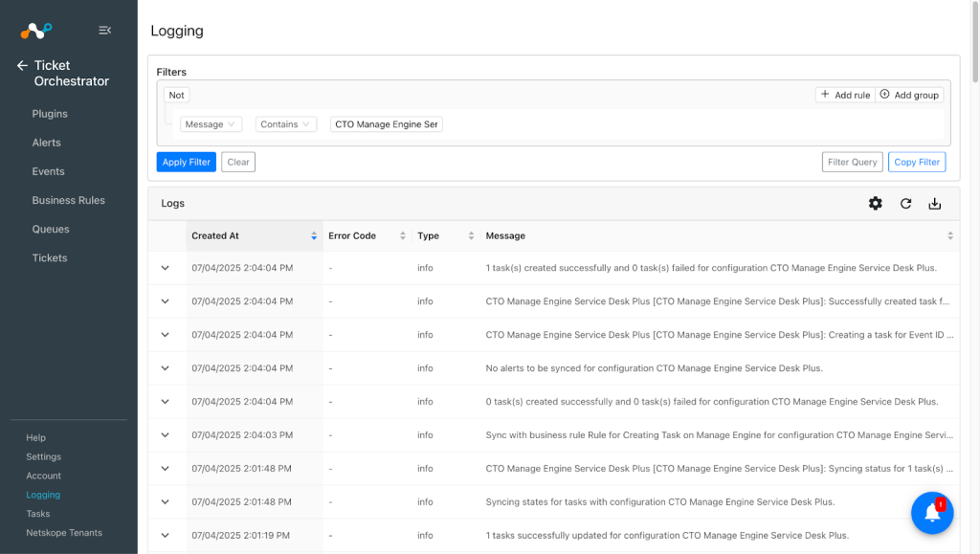Click the Netskope logo icon

pyautogui.click(x=35, y=30)
